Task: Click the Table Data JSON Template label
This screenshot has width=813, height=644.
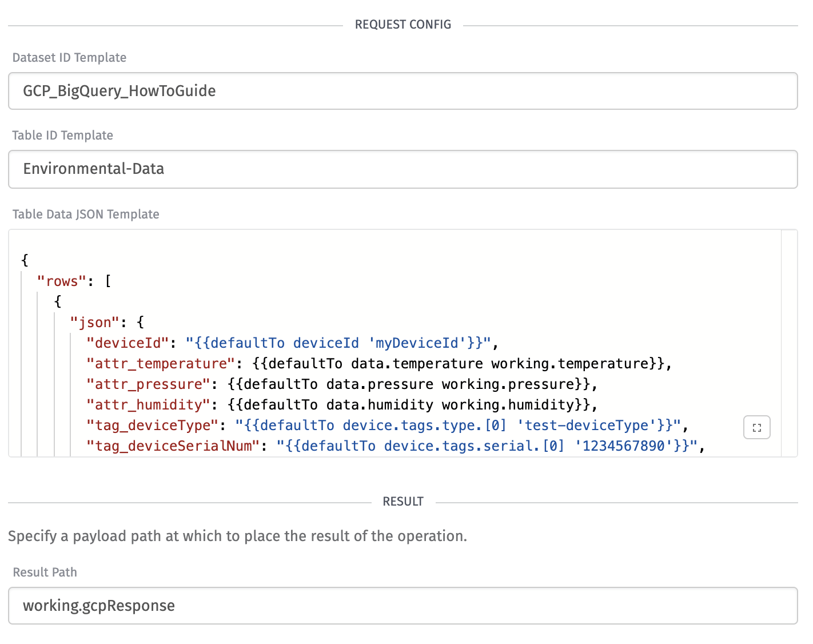Action: tap(86, 214)
